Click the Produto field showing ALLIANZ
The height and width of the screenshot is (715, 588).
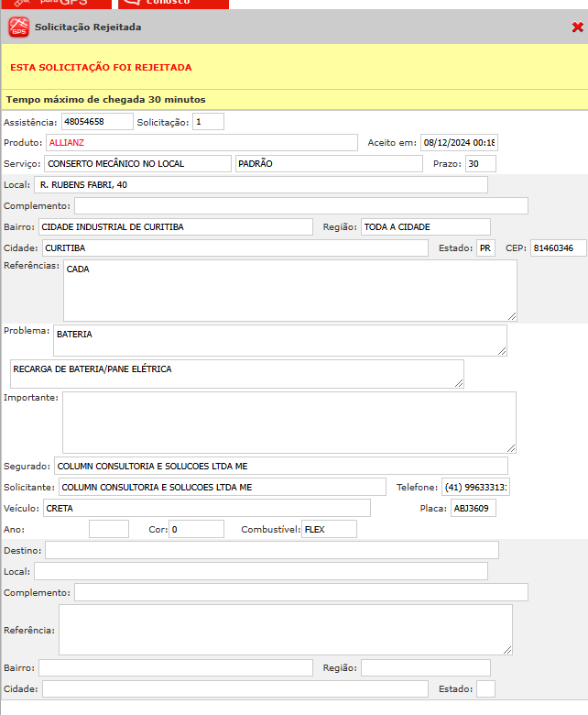(201, 142)
